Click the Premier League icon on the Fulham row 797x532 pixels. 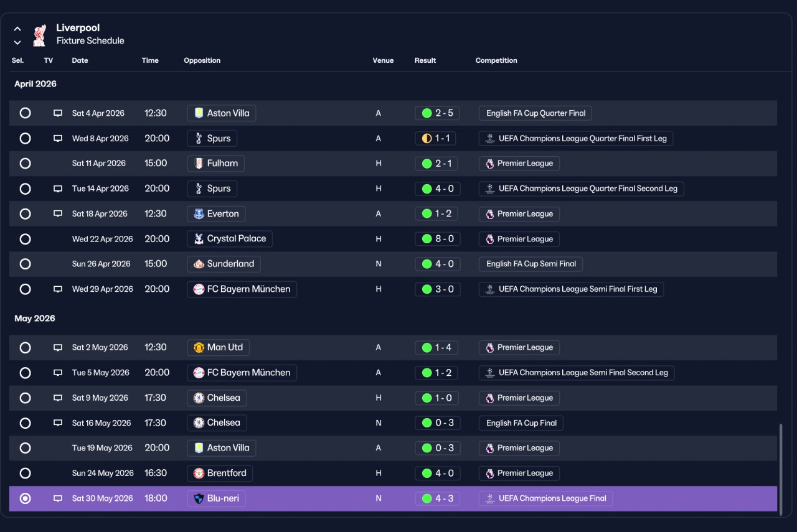(x=490, y=164)
